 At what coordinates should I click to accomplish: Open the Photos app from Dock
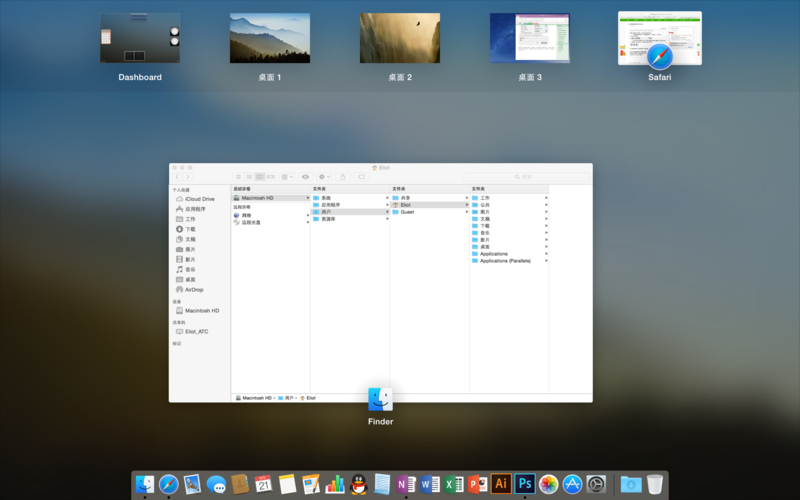pos(548,484)
